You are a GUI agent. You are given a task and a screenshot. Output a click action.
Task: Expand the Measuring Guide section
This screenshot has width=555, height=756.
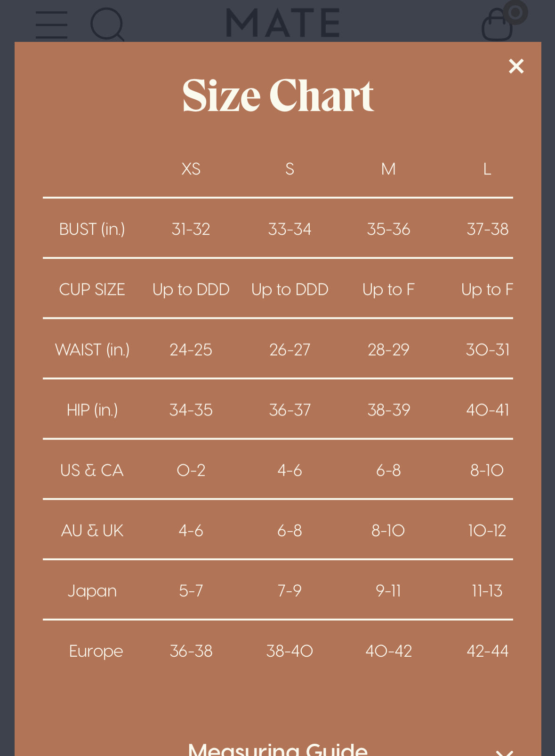coord(278,748)
